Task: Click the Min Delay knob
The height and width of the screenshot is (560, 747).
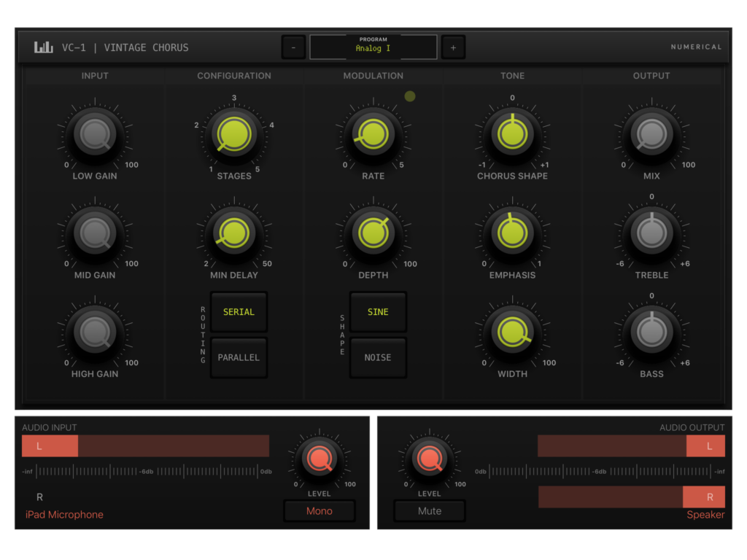Action: point(234,233)
